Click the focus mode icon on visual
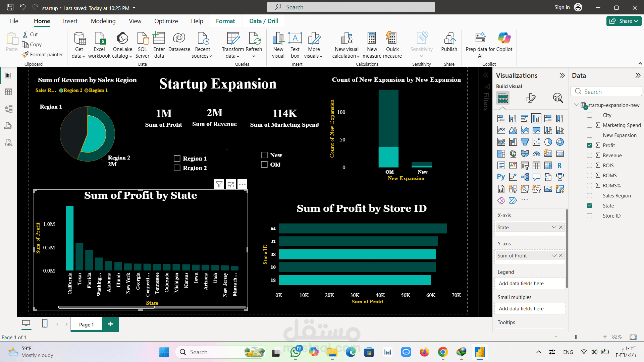 pos(231,184)
